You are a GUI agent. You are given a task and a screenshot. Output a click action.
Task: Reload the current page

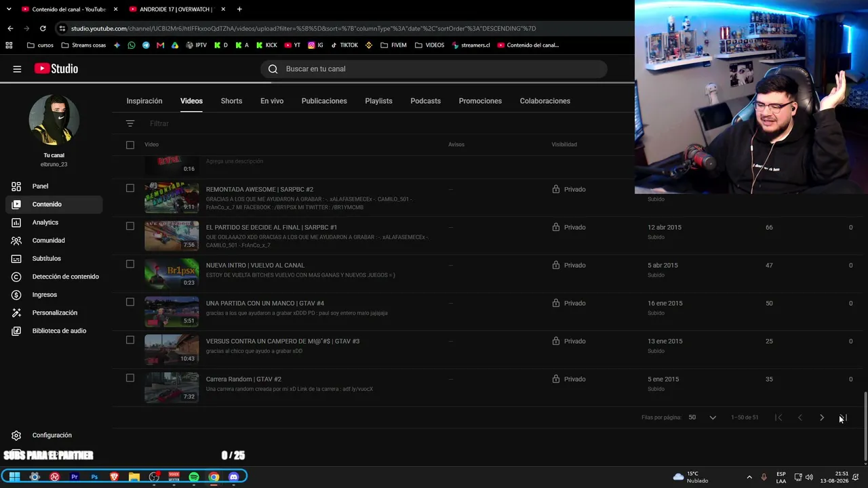43,28
